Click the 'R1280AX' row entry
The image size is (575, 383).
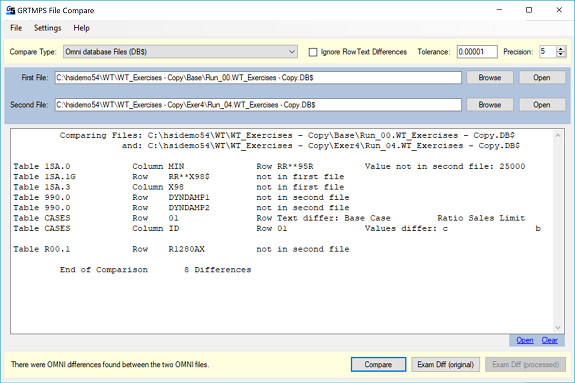pos(186,249)
